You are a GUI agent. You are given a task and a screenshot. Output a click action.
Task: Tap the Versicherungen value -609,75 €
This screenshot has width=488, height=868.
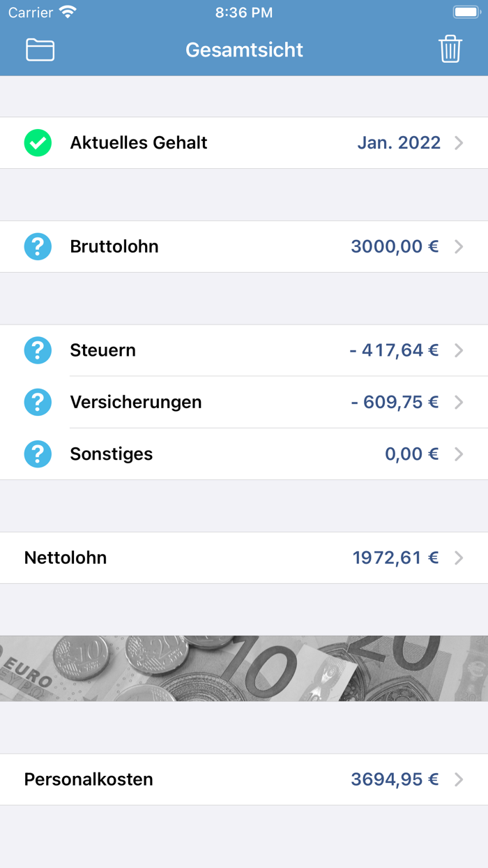point(395,402)
